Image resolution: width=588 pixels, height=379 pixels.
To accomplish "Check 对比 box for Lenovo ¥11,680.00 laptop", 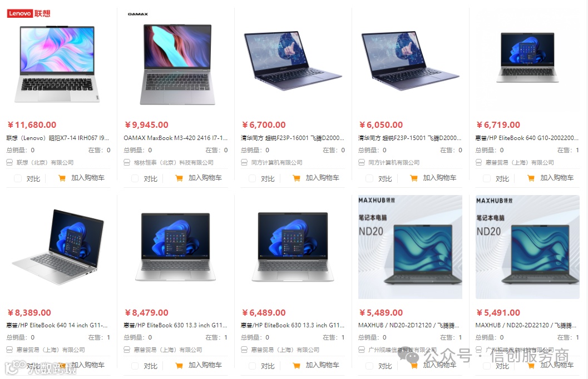I will pos(18,178).
